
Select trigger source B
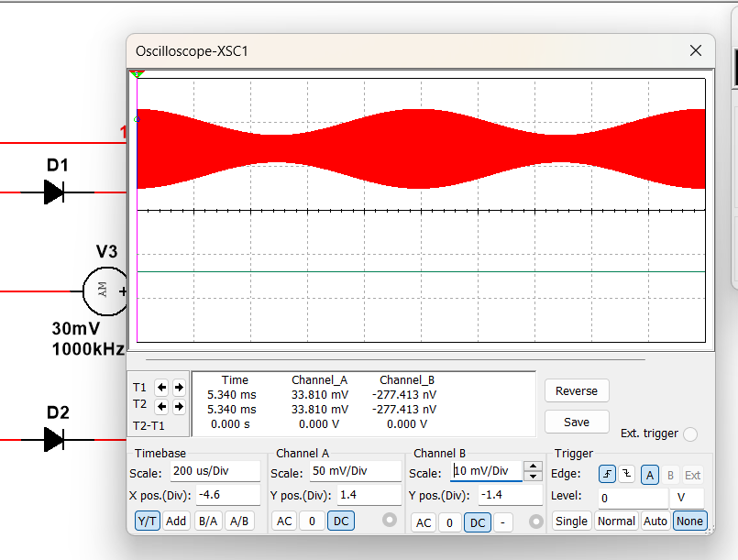point(670,475)
